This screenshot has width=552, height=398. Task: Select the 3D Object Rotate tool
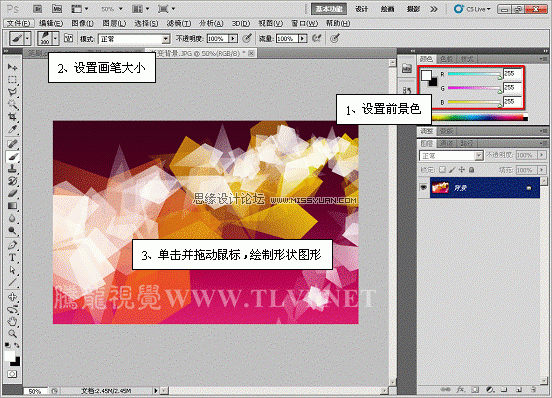pos(12,297)
